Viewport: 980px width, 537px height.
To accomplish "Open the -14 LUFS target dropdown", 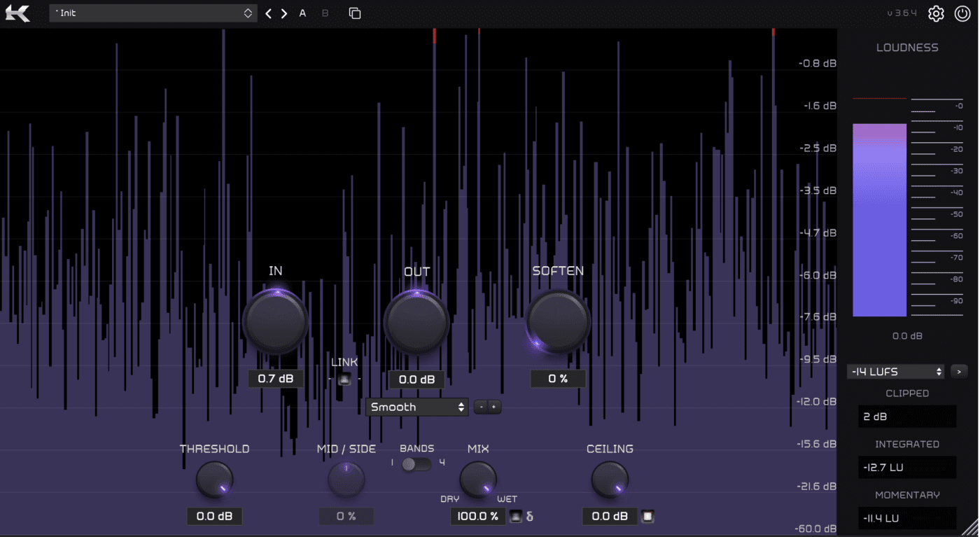I will tap(895, 372).
